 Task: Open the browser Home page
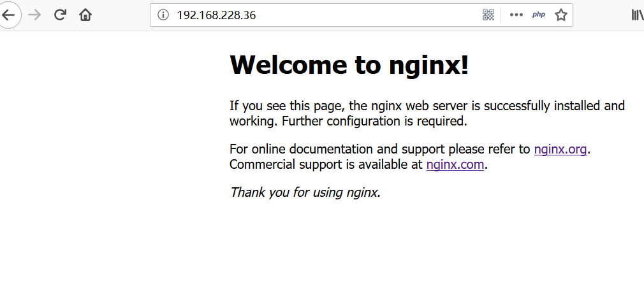(x=85, y=15)
